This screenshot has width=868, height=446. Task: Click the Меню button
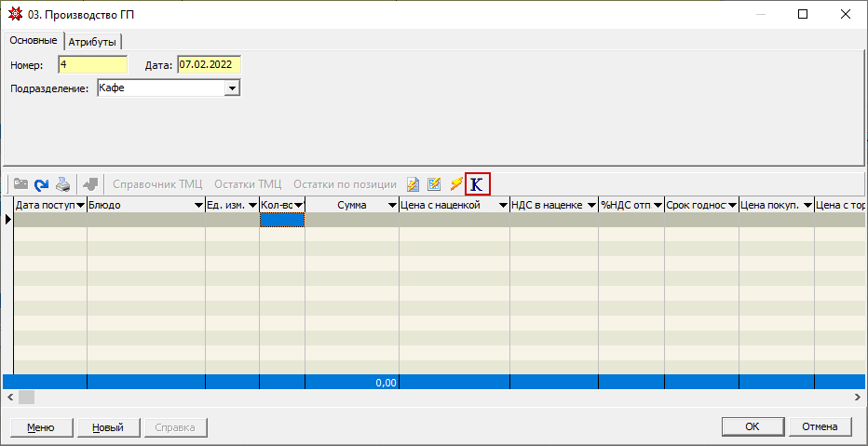coord(40,427)
